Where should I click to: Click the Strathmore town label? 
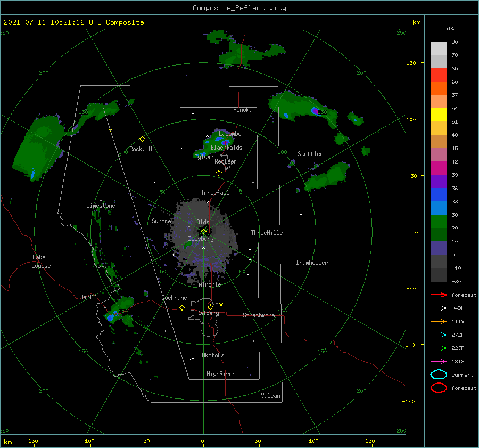click(x=259, y=315)
